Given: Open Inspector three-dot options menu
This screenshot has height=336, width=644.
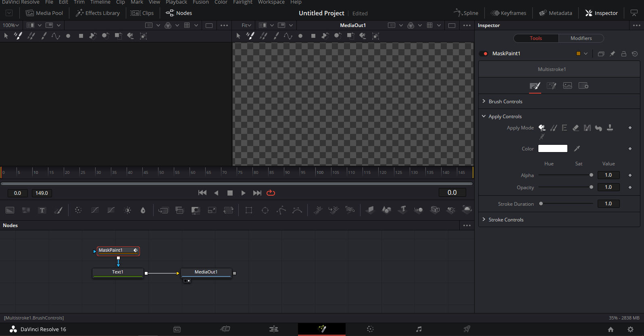Looking at the screenshot, I should [x=637, y=25].
